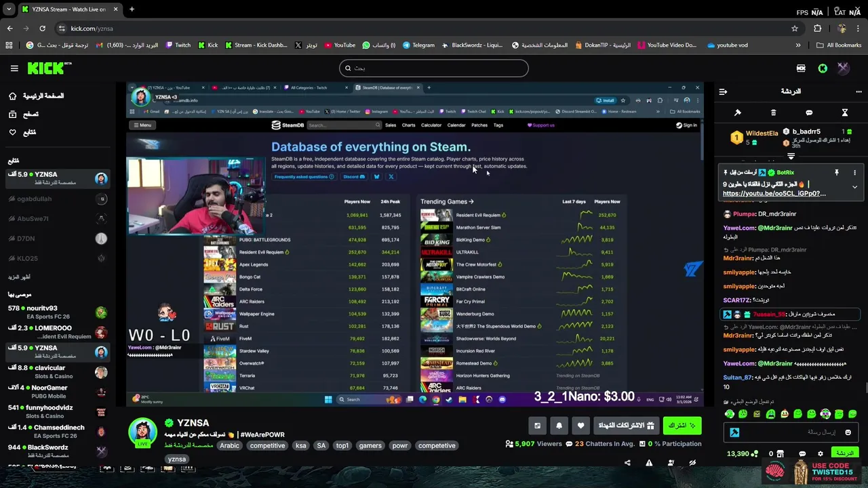868x488 pixels.
Task: Click the channel points shop icon
Action: tap(780, 454)
